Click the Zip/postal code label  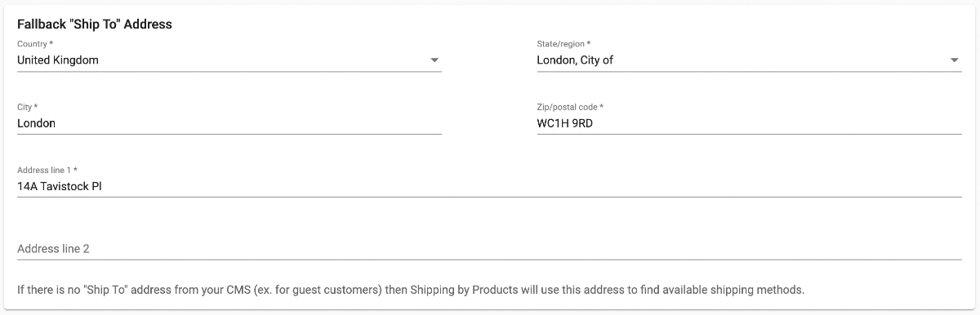pyautogui.click(x=570, y=107)
